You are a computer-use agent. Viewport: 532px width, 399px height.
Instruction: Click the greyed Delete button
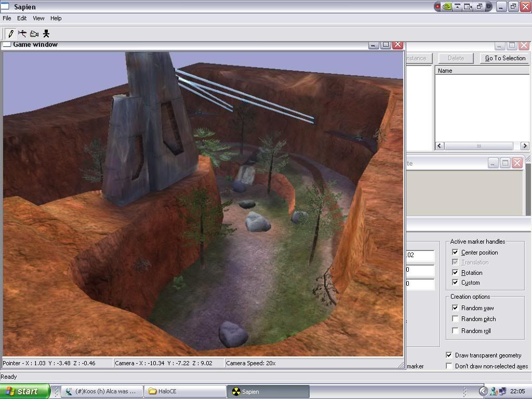point(456,58)
